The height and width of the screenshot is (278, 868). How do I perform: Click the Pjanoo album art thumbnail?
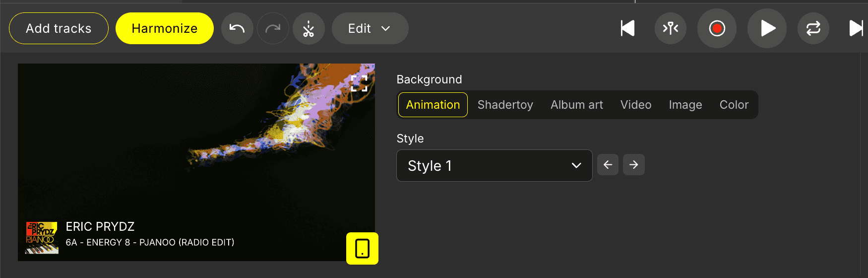point(42,238)
